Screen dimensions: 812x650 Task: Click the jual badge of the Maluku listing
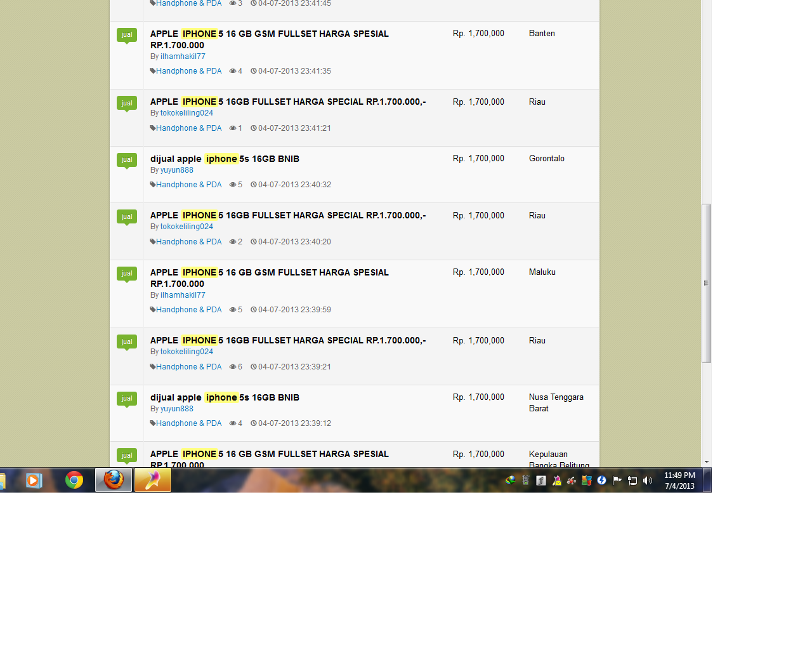click(127, 274)
